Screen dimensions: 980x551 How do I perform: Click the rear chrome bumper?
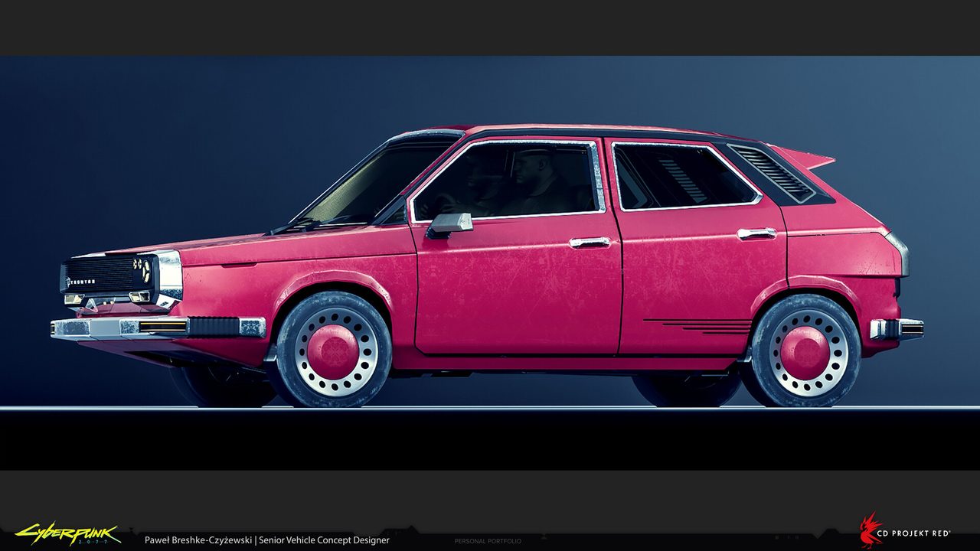coord(896,329)
